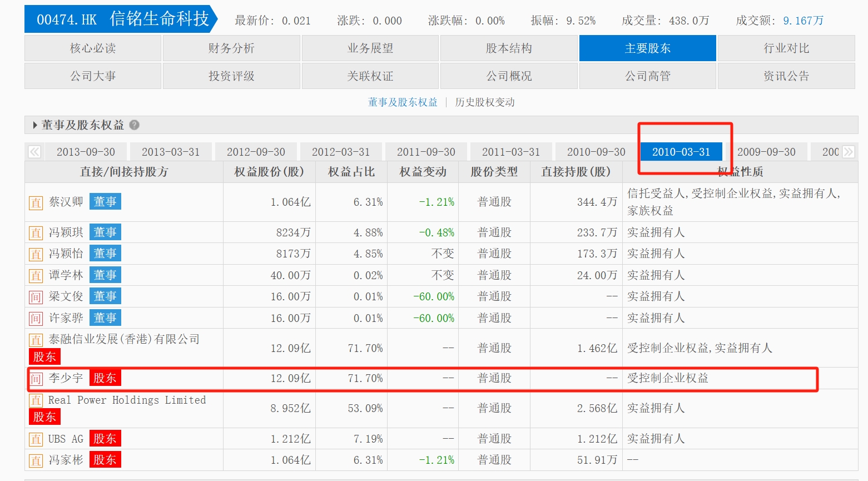Open the 公司概况 tab

[x=509, y=76]
